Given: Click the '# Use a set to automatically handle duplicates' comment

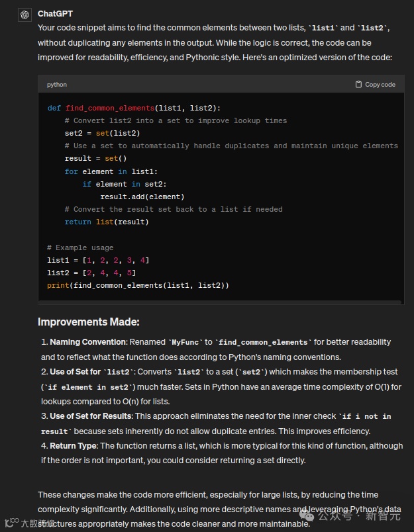Looking at the screenshot, I should (231, 146).
